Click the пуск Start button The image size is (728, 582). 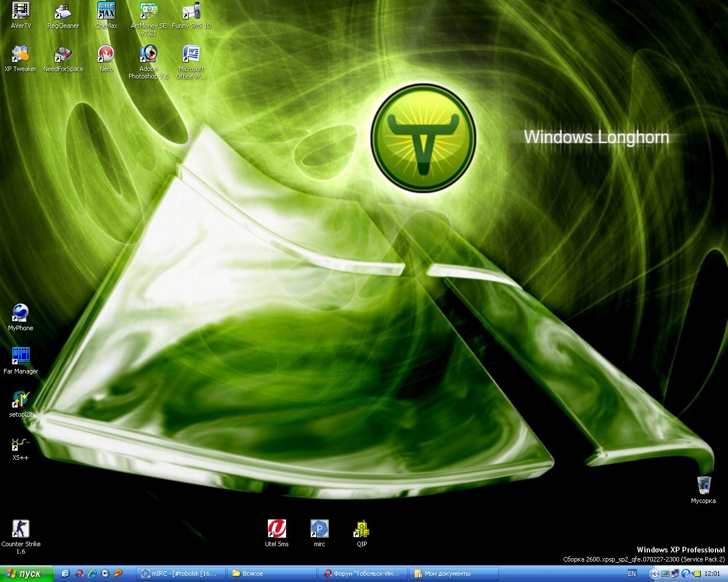click(27, 573)
